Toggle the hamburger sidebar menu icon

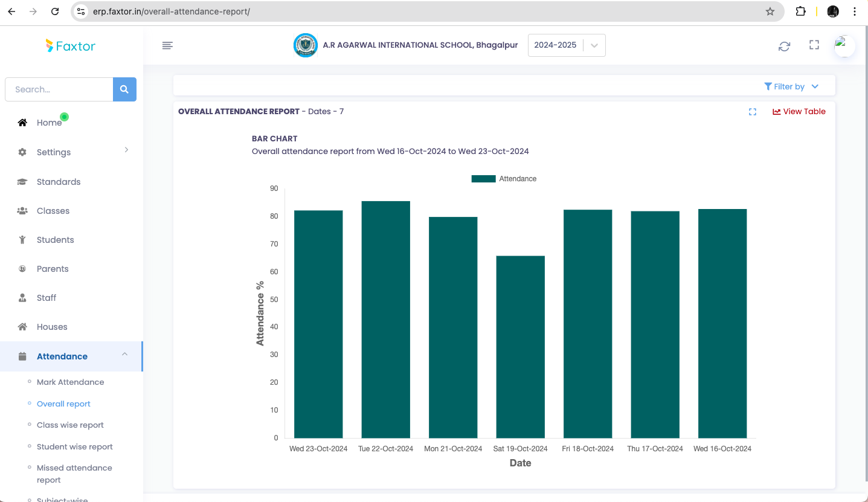[x=168, y=45]
